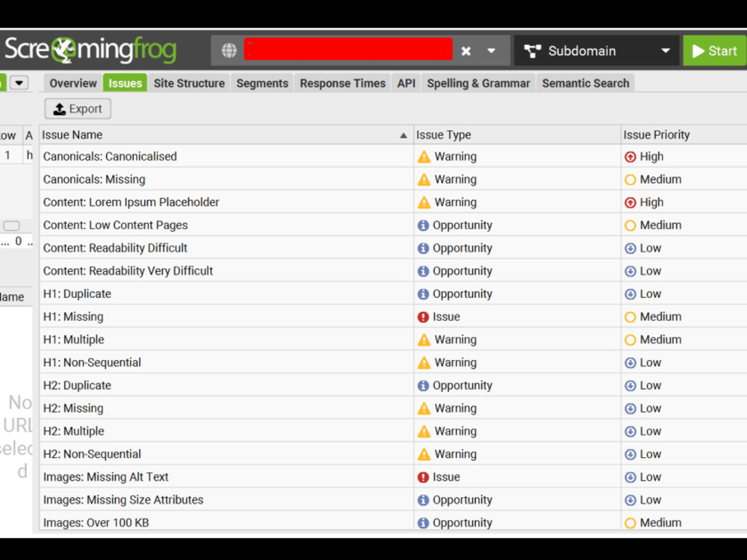This screenshot has height=560, width=747.
Task: Click the green Start crawl button
Action: [715, 51]
